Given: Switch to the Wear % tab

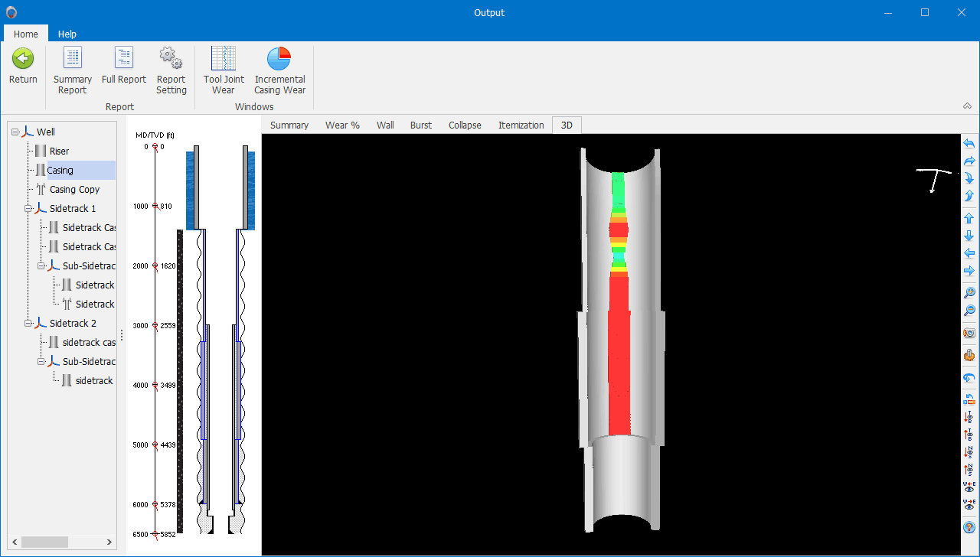Looking at the screenshot, I should point(342,125).
